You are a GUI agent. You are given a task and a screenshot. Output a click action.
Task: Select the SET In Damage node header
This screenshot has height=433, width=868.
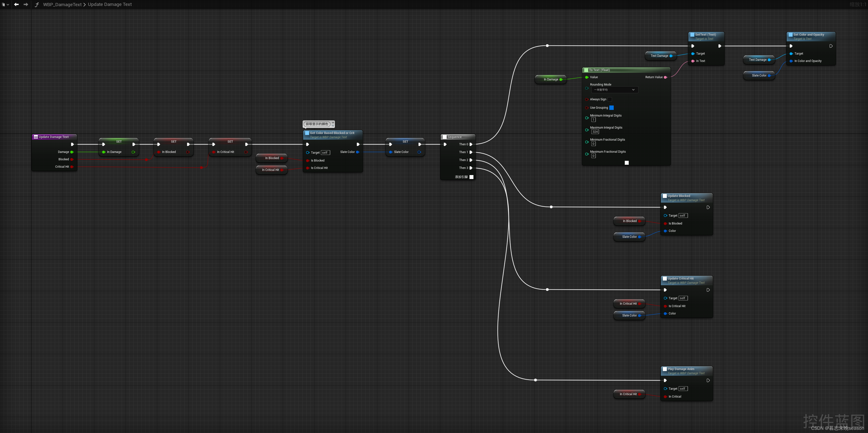(x=119, y=141)
